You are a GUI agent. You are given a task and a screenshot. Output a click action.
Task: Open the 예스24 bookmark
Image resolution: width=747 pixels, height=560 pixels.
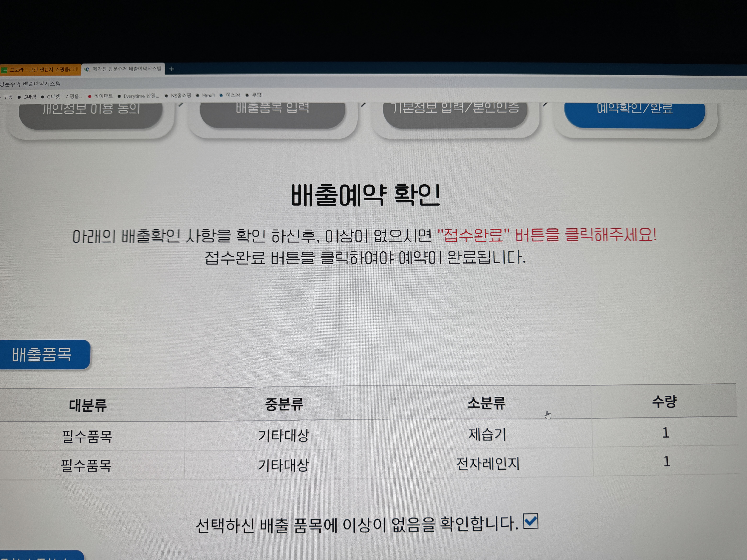point(233,95)
